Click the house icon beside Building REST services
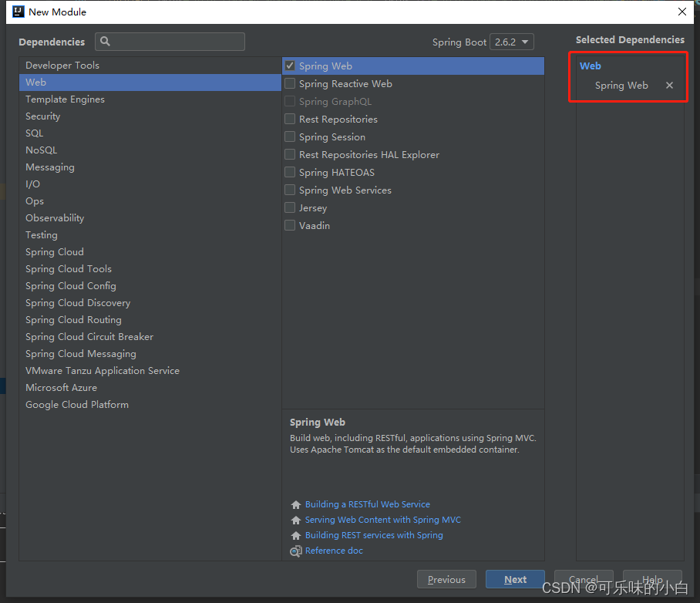The image size is (700, 603). click(295, 535)
